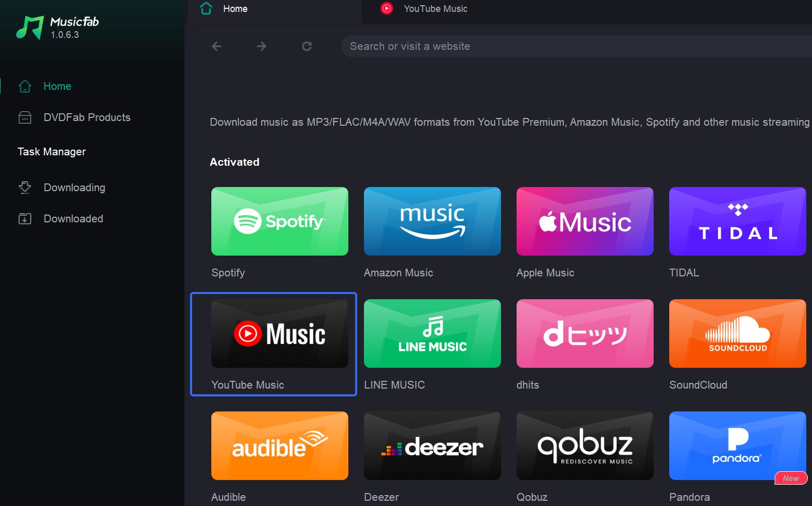Select the TIDAL service tile

(737, 221)
